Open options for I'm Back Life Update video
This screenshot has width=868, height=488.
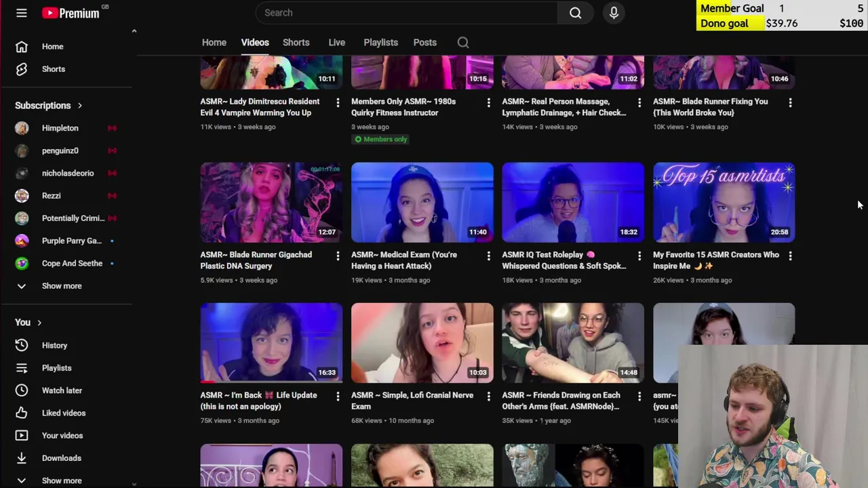(338, 396)
